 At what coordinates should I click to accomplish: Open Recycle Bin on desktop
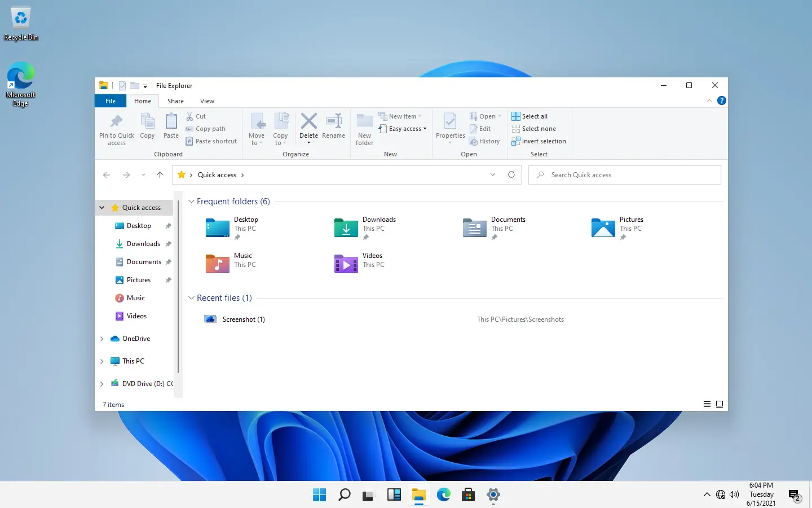point(21,24)
